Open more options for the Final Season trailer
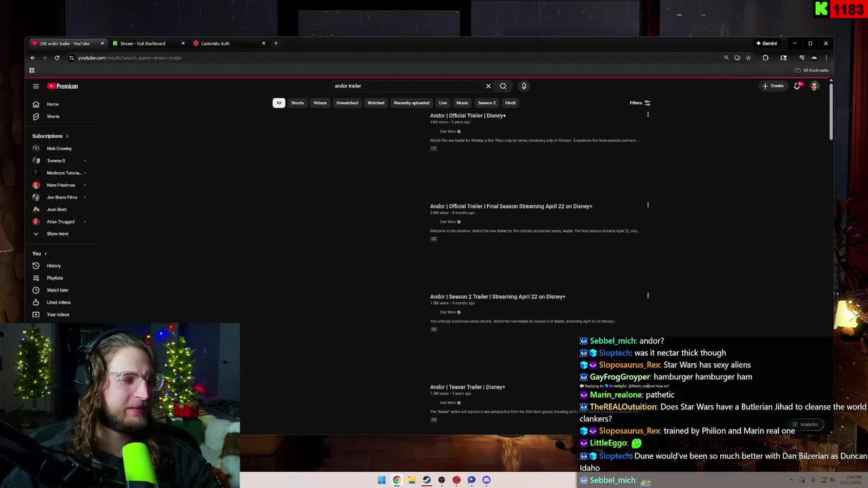The image size is (868, 488). (x=648, y=205)
